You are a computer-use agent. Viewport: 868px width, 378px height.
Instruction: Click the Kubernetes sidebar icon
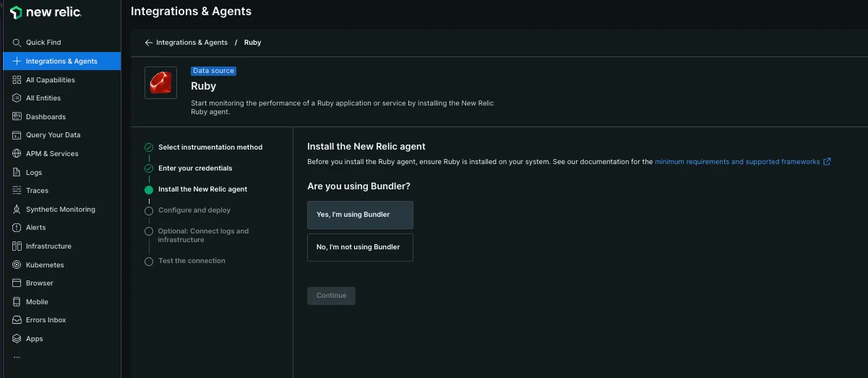point(17,265)
